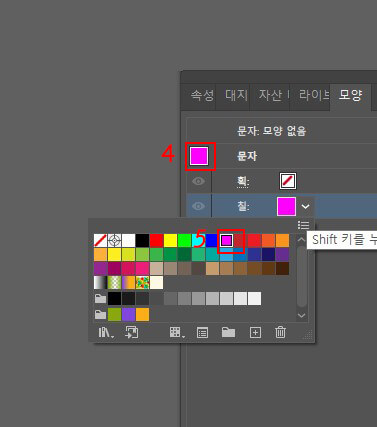Click the magenta thumbnail beside 문자

point(199,156)
